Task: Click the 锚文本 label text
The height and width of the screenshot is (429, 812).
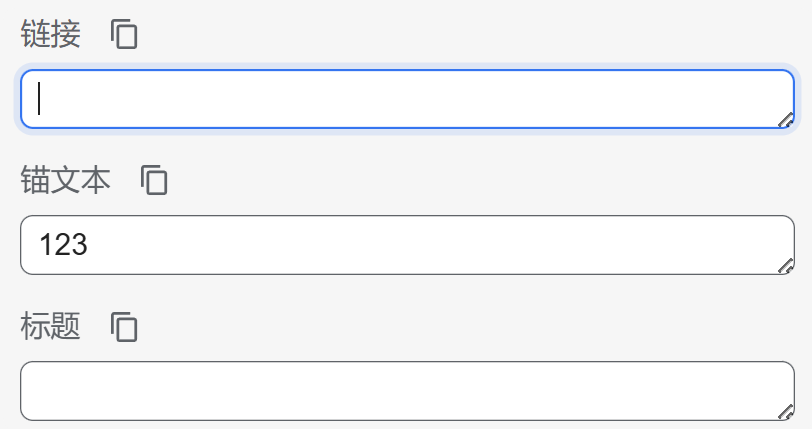Action: coord(66,181)
